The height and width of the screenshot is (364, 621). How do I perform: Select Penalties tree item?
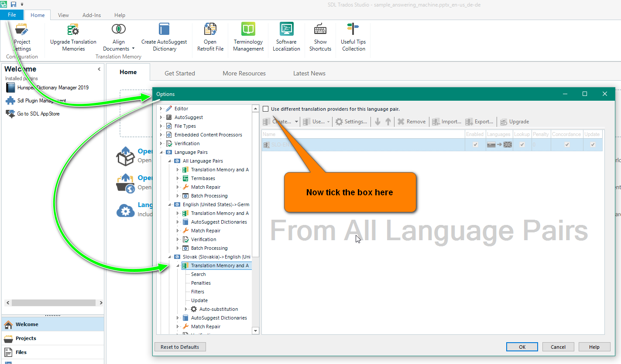coord(201,283)
